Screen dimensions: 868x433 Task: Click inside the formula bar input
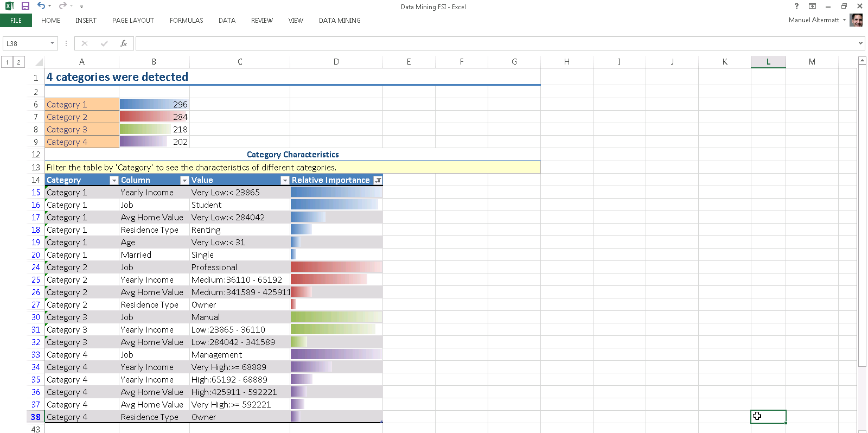(488, 43)
